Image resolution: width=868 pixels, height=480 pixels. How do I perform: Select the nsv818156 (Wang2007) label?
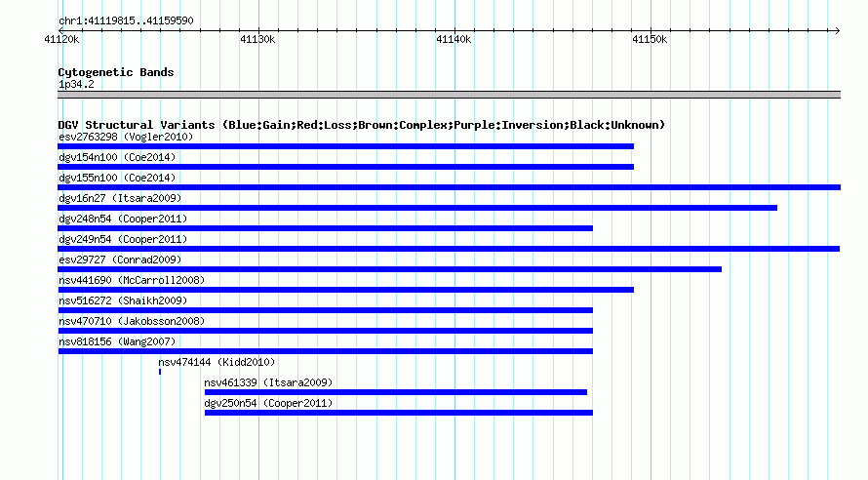pyautogui.click(x=117, y=341)
